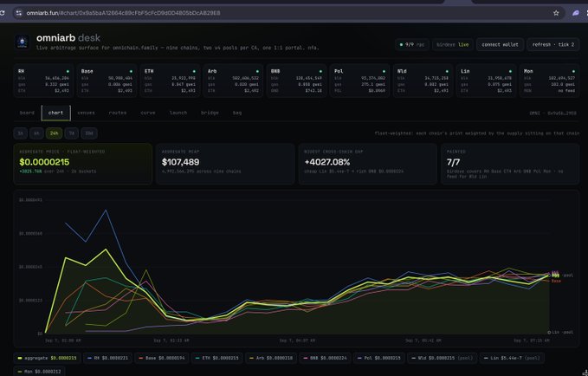
Task: Select the 6h timeframe
Action: pyautogui.click(x=36, y=133)
